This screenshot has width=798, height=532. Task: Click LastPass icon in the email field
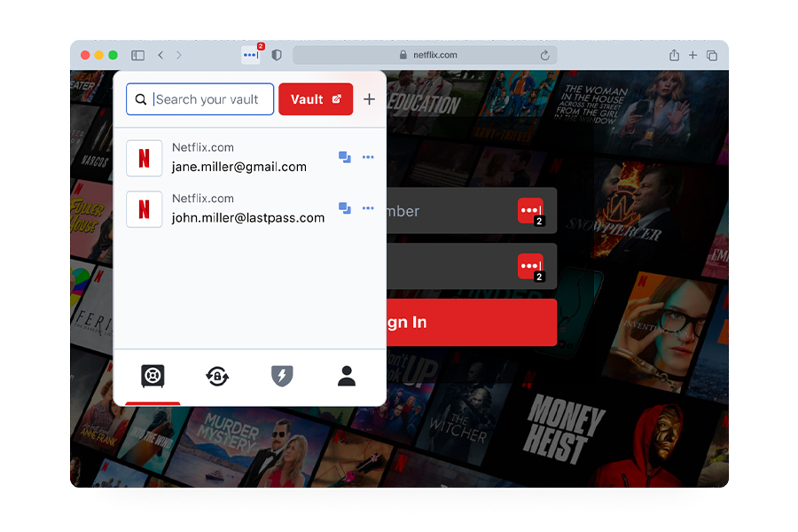530,211
